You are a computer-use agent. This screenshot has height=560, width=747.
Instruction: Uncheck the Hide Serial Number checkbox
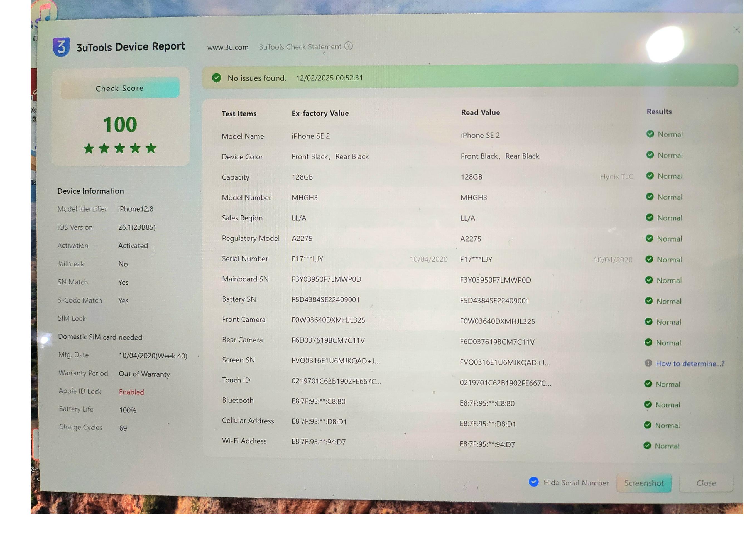click(533, 482)
